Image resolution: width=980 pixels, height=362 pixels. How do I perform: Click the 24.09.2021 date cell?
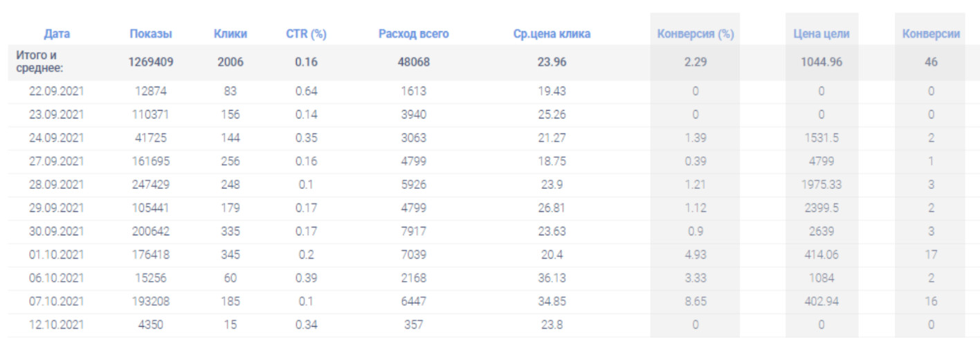coord(57,138)
